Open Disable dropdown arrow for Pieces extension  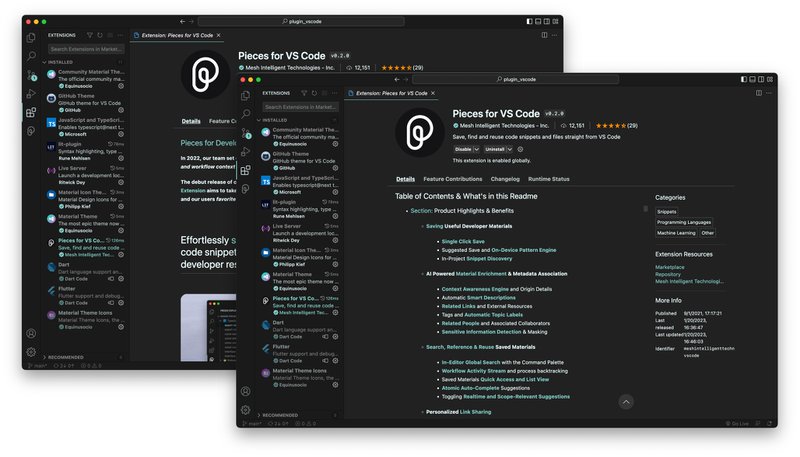(477, 149)
